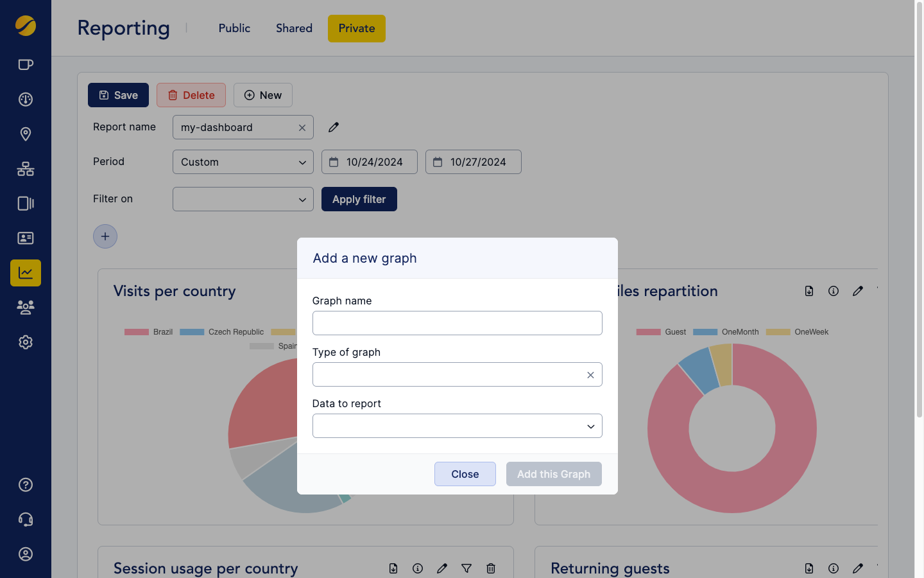Switch to the Shared tab

click(294, 28)
